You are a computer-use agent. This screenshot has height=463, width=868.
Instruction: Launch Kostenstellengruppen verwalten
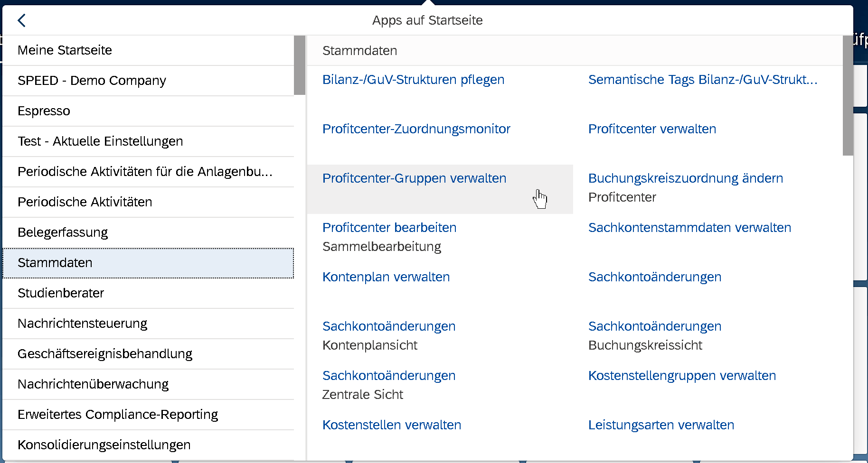[x=682, y=376]
